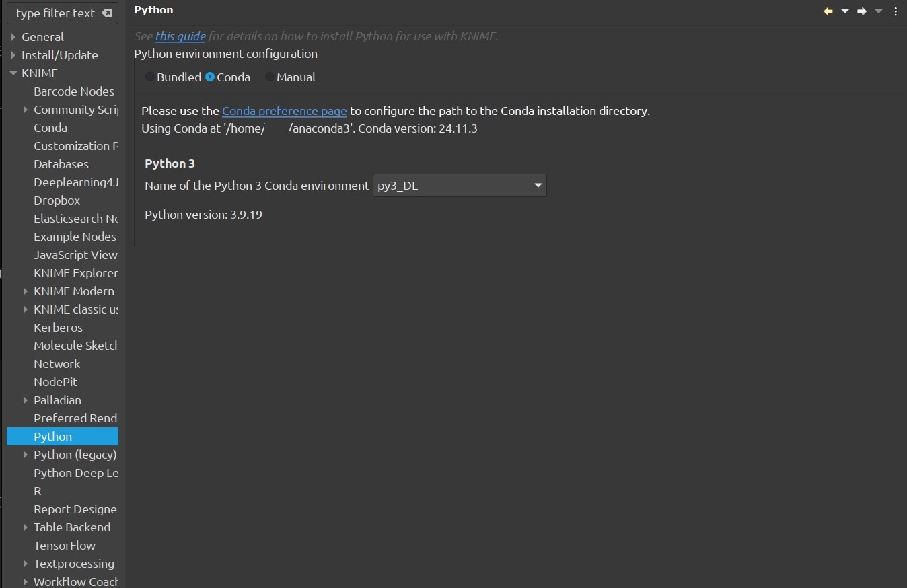The width and height of the screenshot is (907, 588).
Task: Clear the filter text with the X icon
Action: [x=107, y=13]
